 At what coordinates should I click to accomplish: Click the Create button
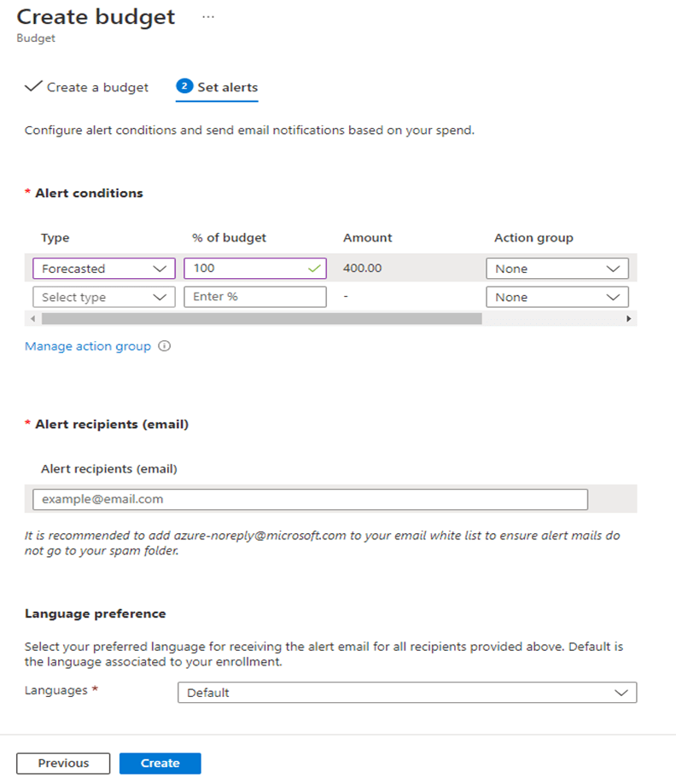click(x=160, y=764)
